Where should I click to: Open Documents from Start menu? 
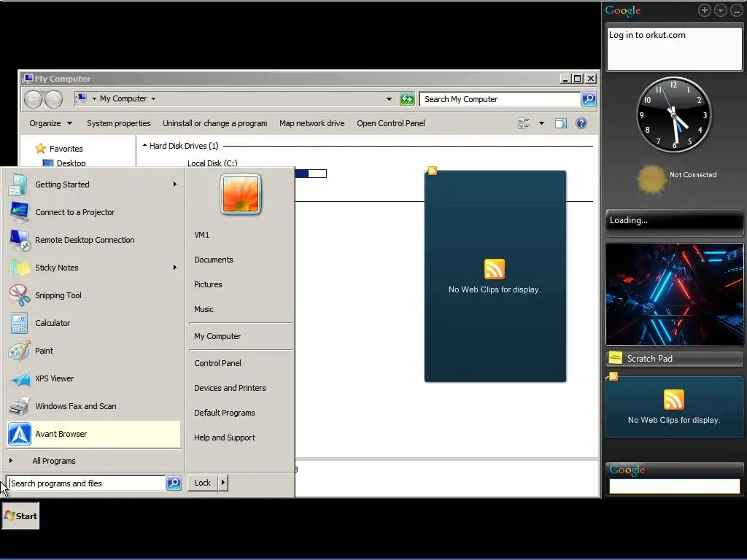214,260
